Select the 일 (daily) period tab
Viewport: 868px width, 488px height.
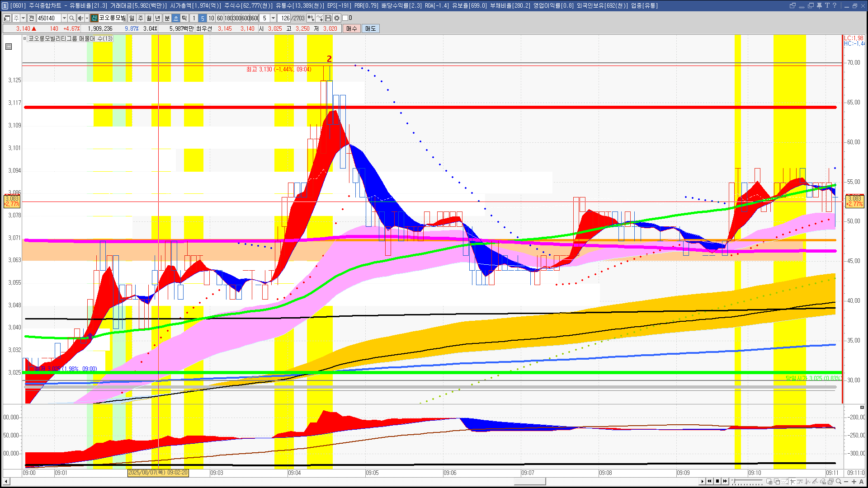point(132,18)
